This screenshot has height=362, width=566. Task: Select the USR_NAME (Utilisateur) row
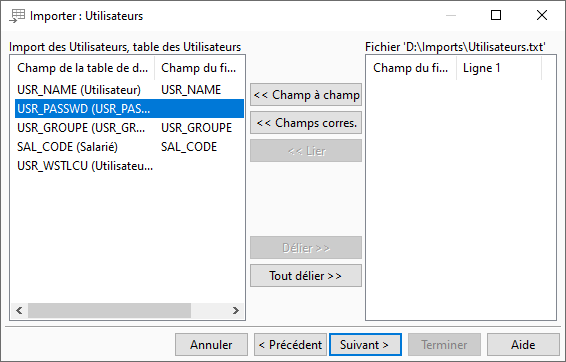[x=129, y=90]
